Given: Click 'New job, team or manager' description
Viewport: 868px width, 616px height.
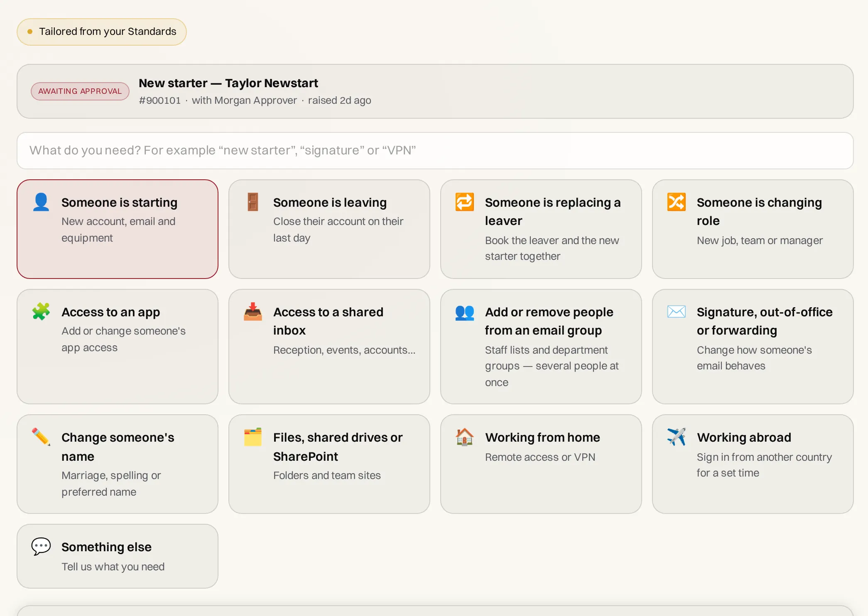Looking at the screenshot, I should click(760, 240).
